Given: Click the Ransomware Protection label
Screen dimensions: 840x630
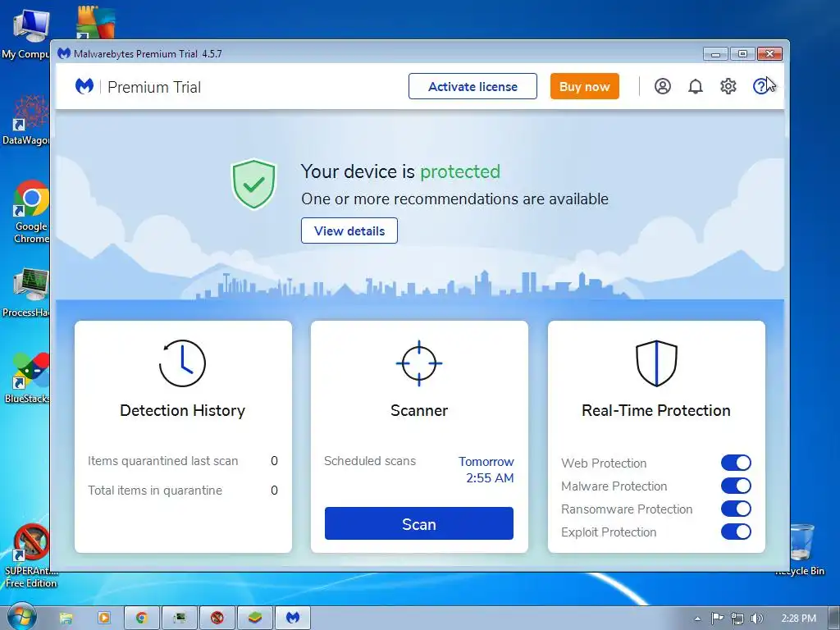Looking at the screenshot, I should [627, 509].
